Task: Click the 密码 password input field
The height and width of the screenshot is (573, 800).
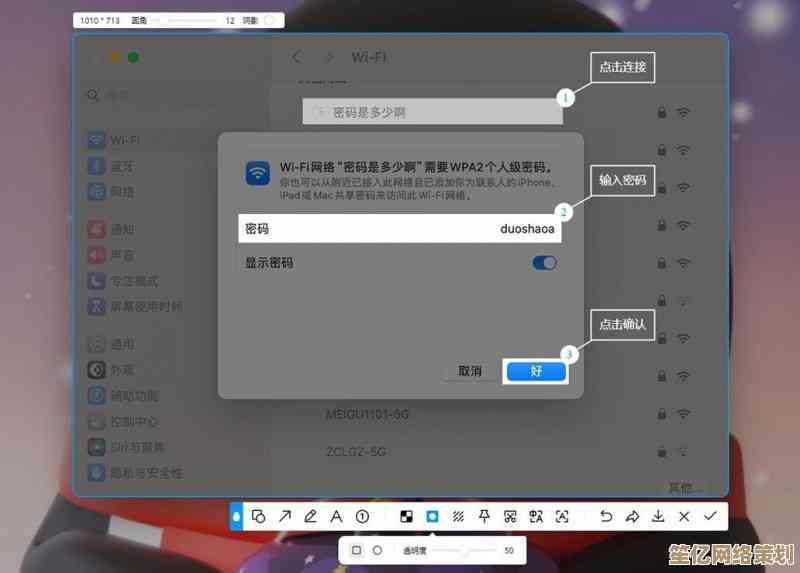Action: click(400, 229)
